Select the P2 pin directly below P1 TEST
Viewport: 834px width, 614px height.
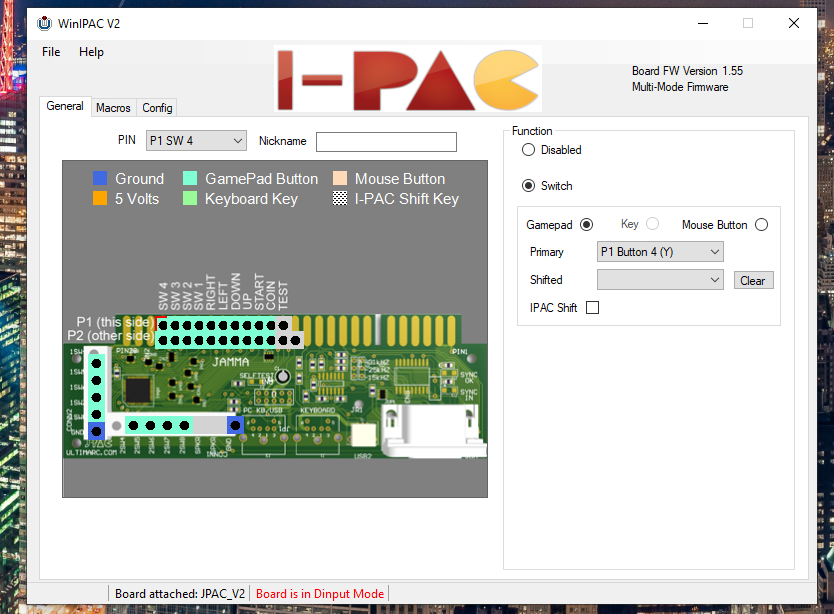tap(283, 341)
